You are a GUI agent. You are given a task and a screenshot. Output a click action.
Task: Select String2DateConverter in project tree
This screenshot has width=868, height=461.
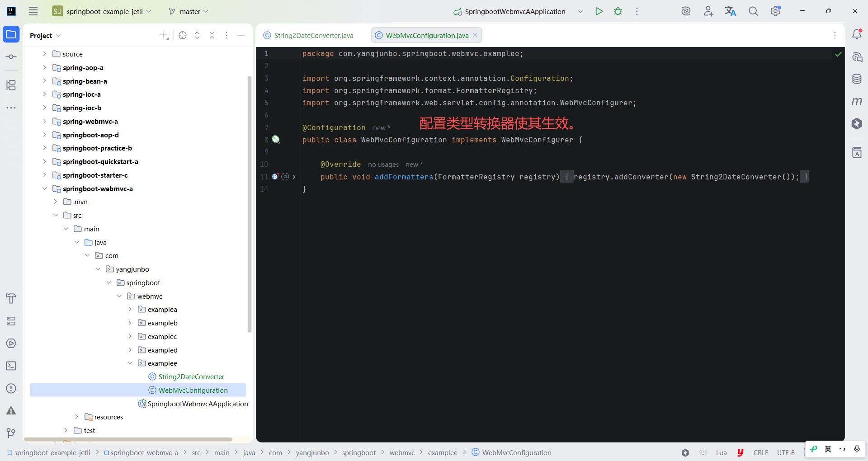[x=191, y=376]
